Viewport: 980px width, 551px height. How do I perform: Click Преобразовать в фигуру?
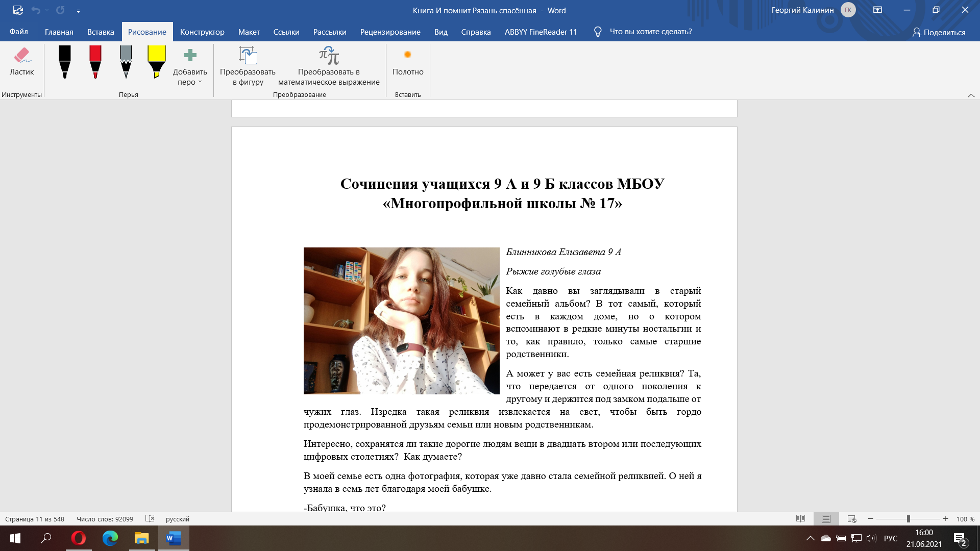[248, 66]
